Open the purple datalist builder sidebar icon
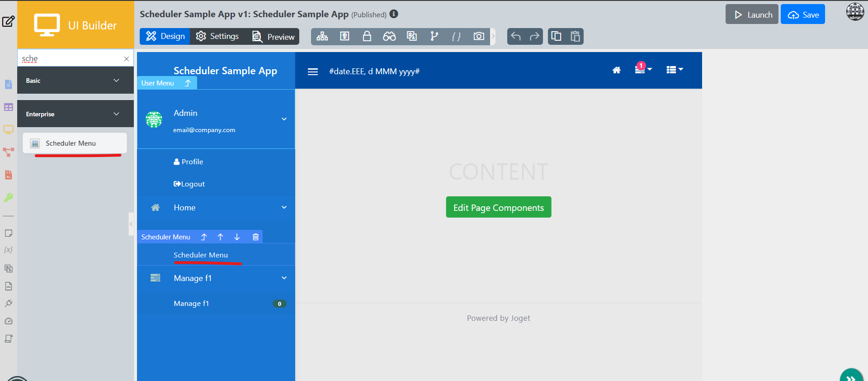The height and width of the screenshot is (381, 868). [x=9, y=107]
